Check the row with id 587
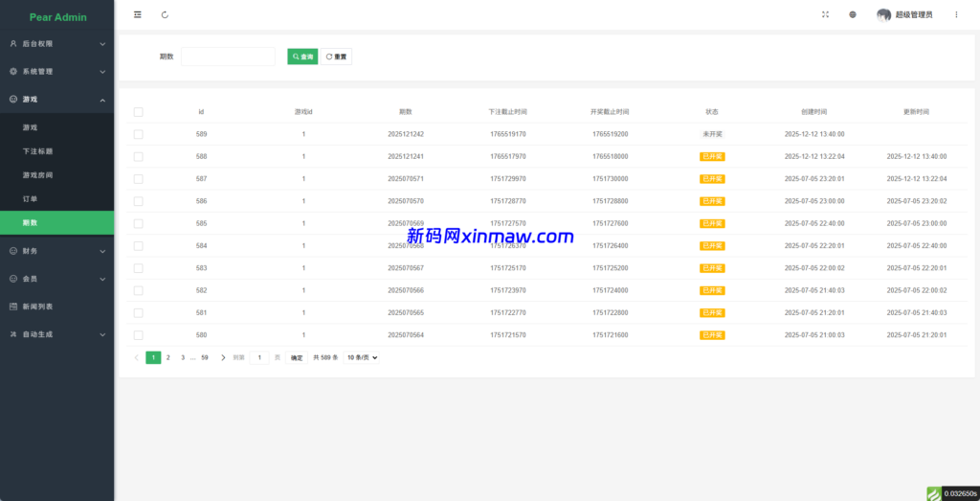This screenshot has width=980, height=501. (x=138, y=179)
